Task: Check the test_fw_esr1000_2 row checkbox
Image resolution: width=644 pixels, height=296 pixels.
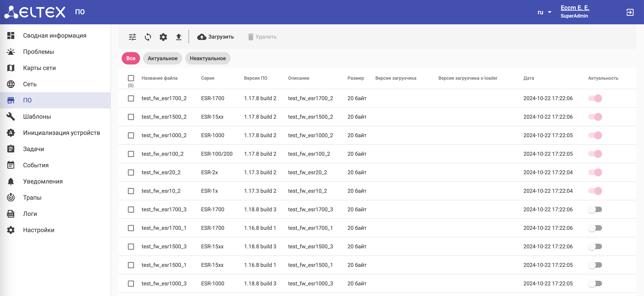Action: tap(131, 135)
